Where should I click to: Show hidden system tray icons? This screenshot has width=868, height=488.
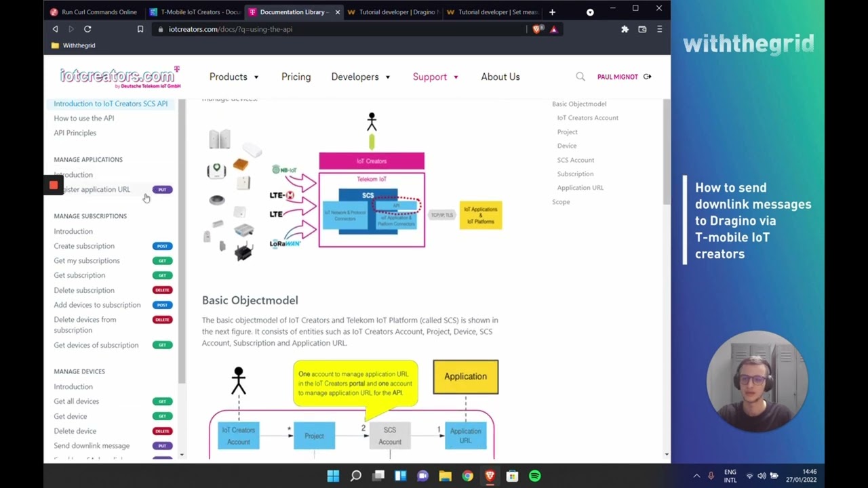[696, 476]
